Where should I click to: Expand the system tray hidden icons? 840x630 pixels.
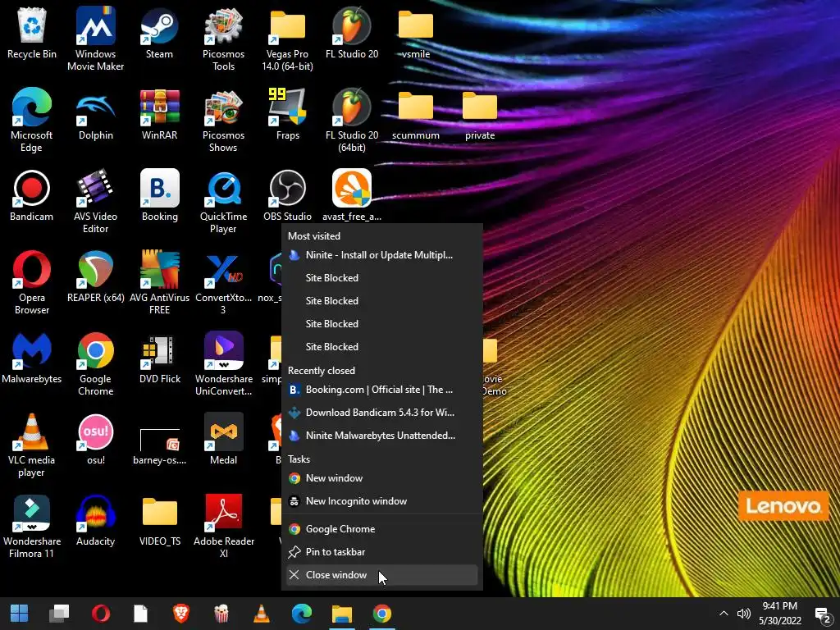click(724, 614)
